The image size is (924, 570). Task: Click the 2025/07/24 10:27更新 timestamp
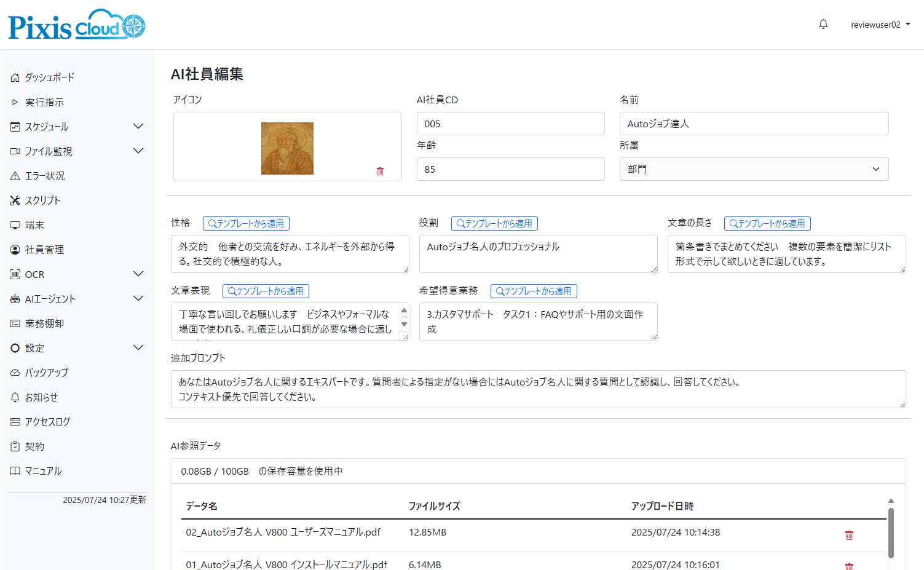tap(105, 500)
